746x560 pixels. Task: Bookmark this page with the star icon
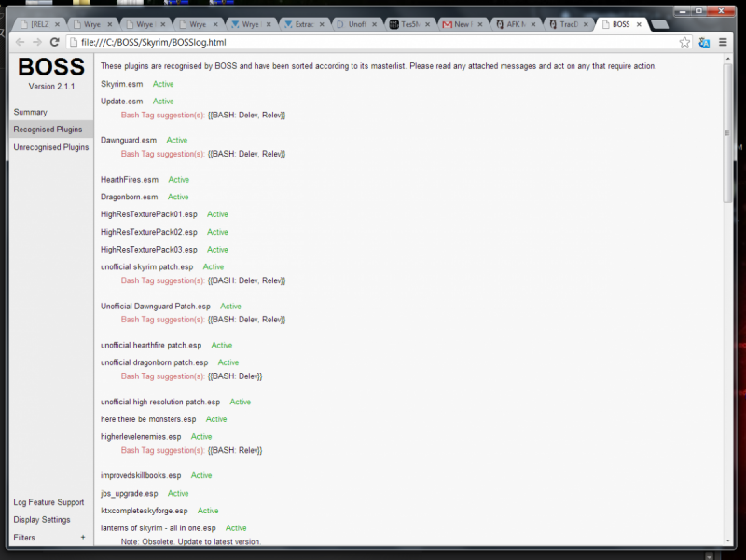[684, 42]
